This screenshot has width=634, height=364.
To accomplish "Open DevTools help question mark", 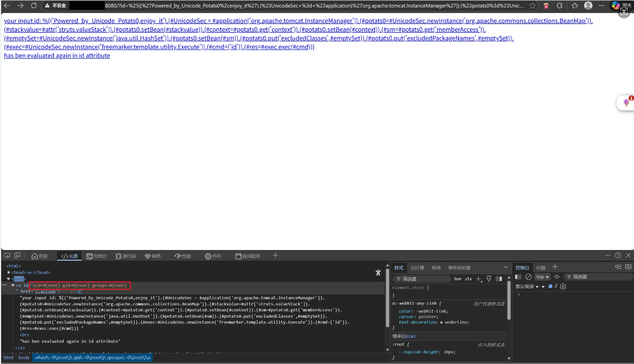I will 618,255.
